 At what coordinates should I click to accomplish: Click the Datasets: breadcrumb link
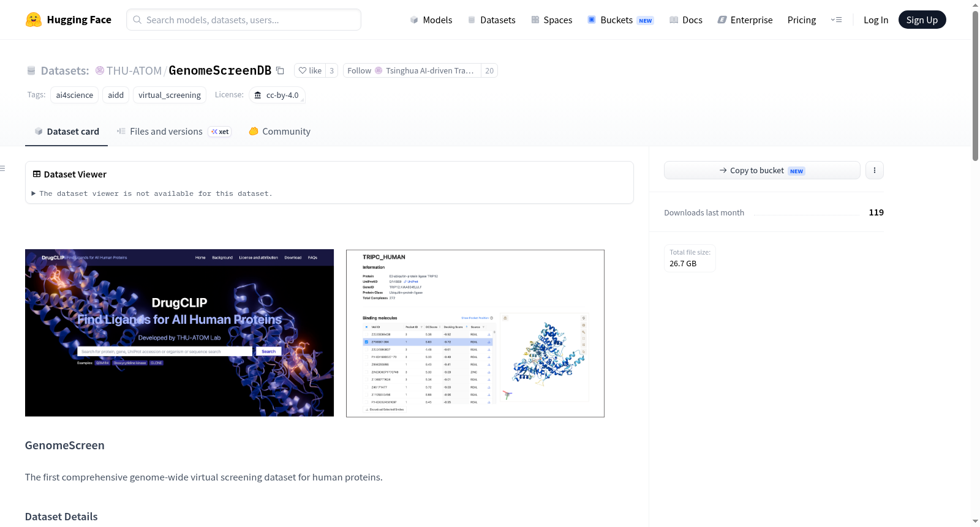click(x=64, y=70)
